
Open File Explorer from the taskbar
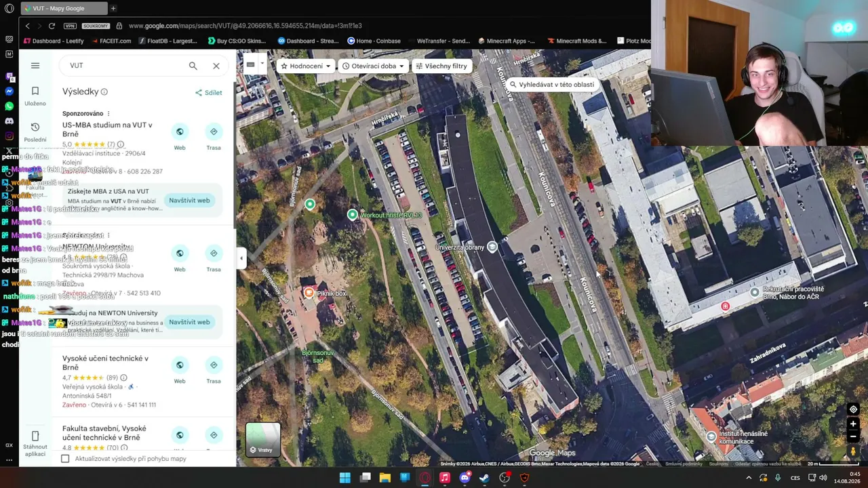[x=384, y=478]
